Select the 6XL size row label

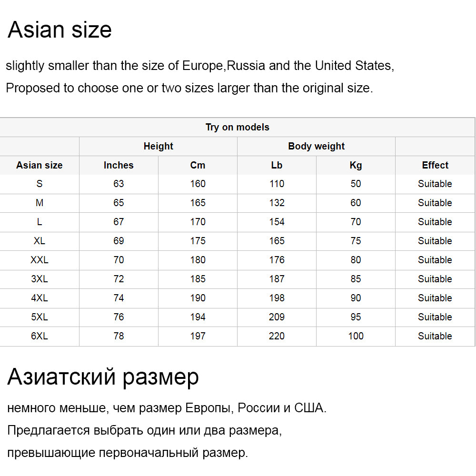tap(40, 336)
